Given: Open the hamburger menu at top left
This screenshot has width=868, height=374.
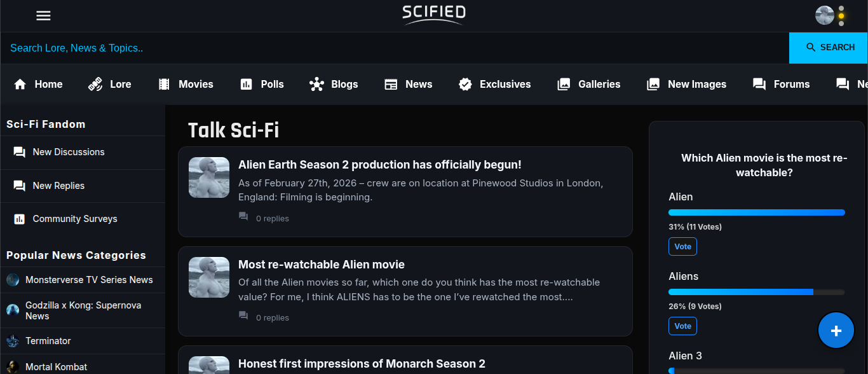Looking at the screenshot, I should (43, 15).
